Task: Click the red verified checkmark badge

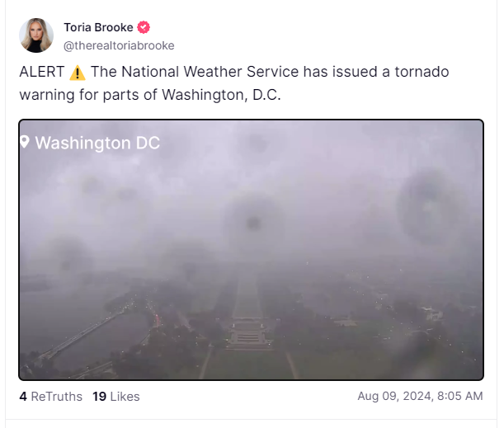Action: coord(144,27)
